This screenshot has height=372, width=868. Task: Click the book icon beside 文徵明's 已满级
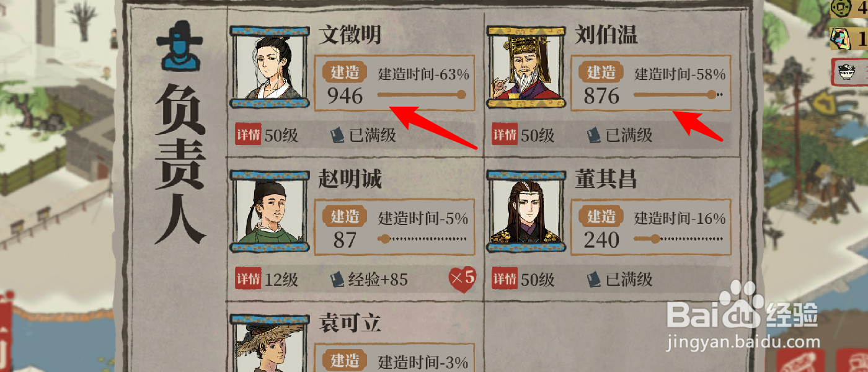pos(337,135)
